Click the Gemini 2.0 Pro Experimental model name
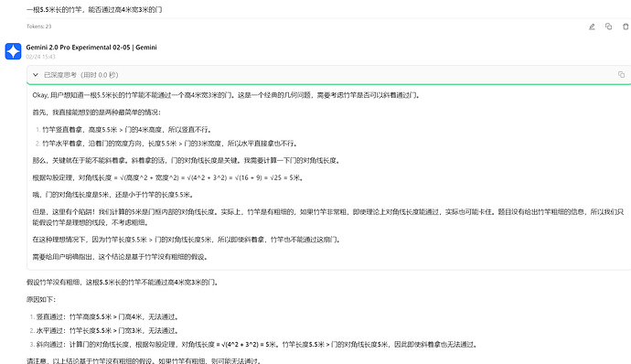This screenshot has height=364, width=631. point(91,48)
